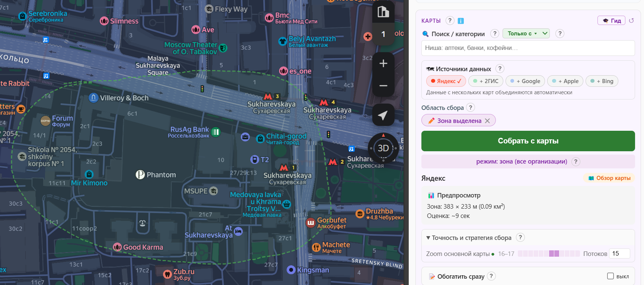Toggle the 3D view compass
The image size is (644, 285).
(383, 148)
